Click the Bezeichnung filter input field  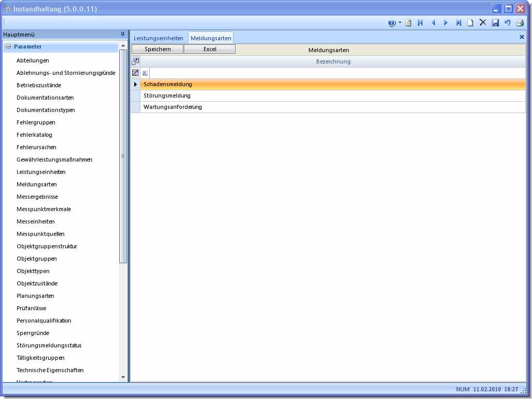pos(336,73)
